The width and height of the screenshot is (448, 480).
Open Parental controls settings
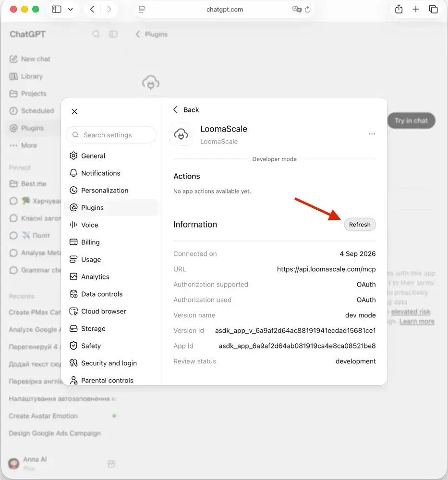tap(112, 380)
